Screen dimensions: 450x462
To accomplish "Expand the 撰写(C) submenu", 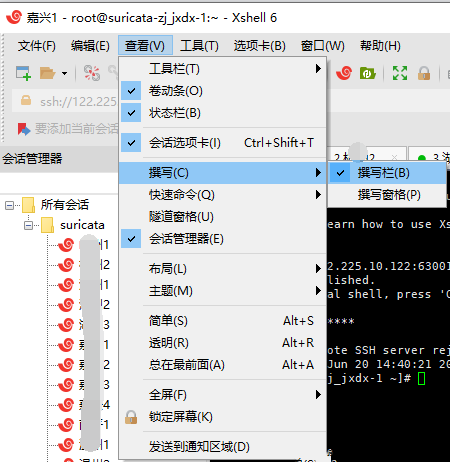I will point(222,173).
